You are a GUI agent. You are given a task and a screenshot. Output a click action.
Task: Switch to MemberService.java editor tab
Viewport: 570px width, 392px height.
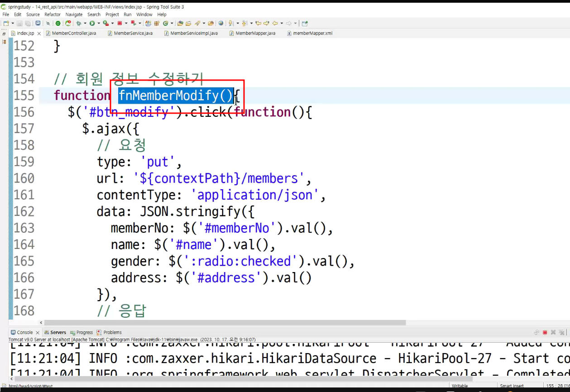(x=130, y=33)
